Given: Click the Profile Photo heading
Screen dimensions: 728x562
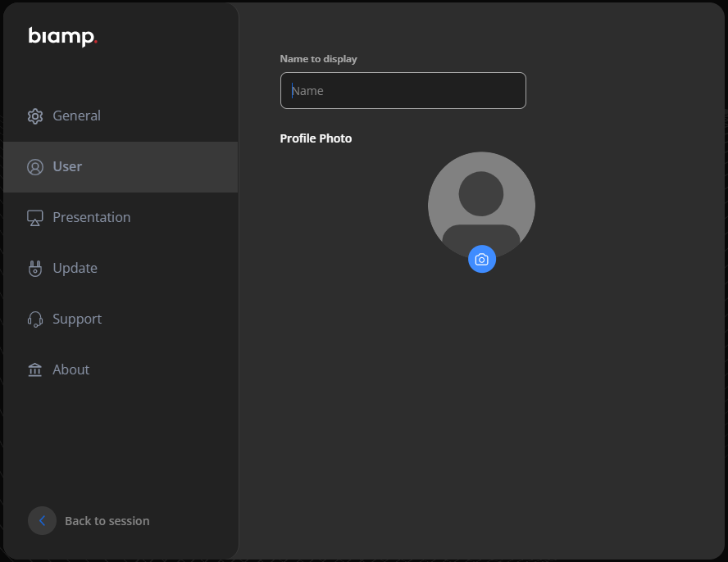Looking at the screenshot, I should [316, 138].
